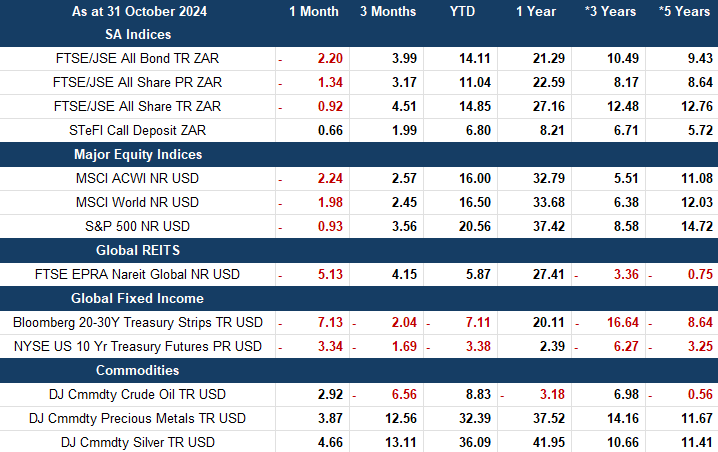Select the MSCI ACWI NR USD row label
Viewport: 718px width, 452px height.
(x=138, y=178)
